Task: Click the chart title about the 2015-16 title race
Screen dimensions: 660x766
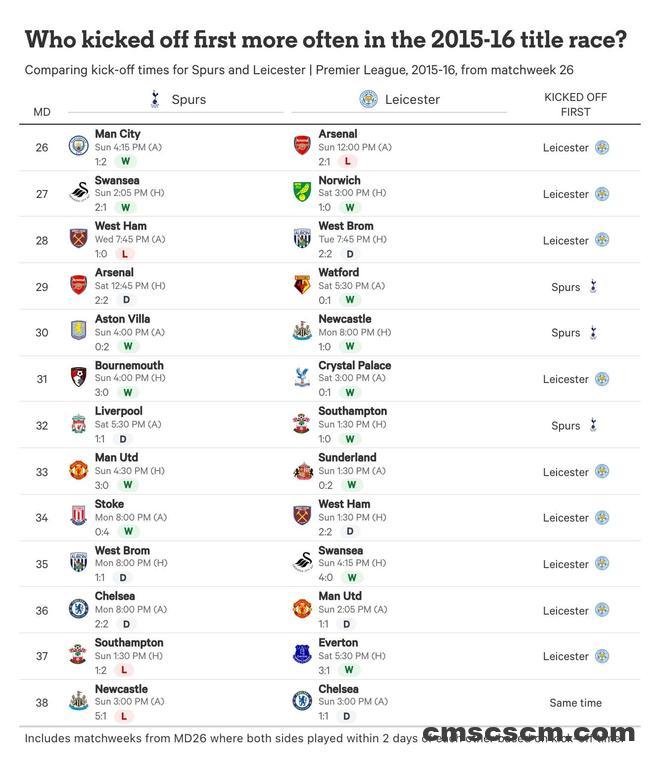Action: (x=326, y=40)
